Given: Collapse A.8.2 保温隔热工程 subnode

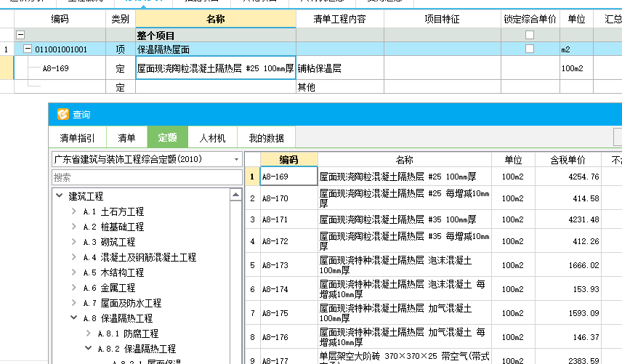Looking at the screenshot, I should (89, 348).
